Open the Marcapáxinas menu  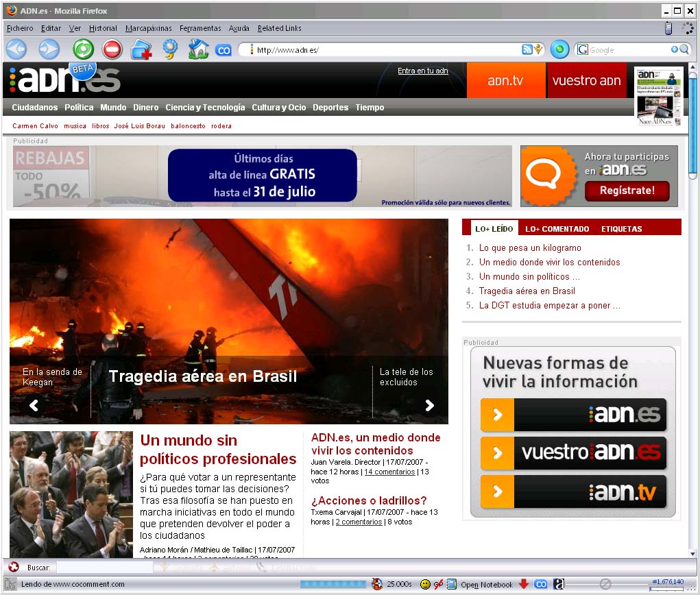pos(148,28)
